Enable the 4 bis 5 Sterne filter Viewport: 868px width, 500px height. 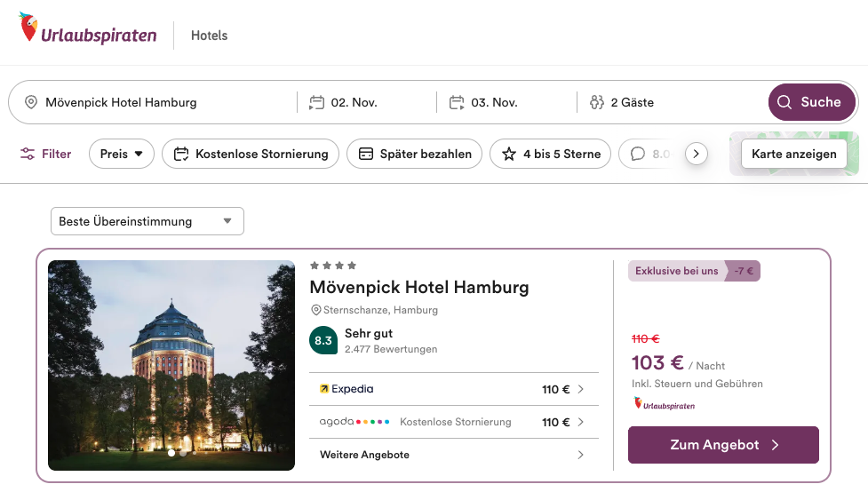551,154
